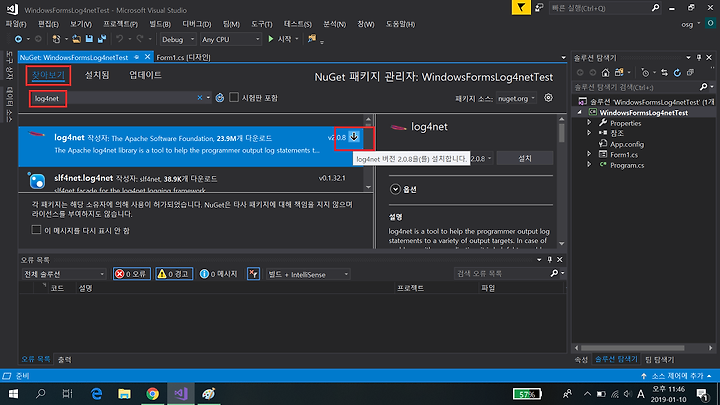Screen dimensions: 720x405
Task: Expand the 참조 references node
Action: [589, 133]
